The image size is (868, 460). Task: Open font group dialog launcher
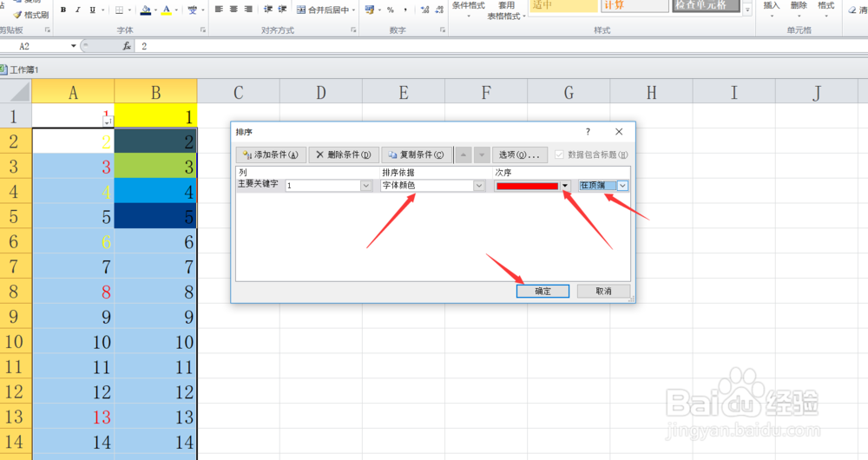(x=203, y=30)
